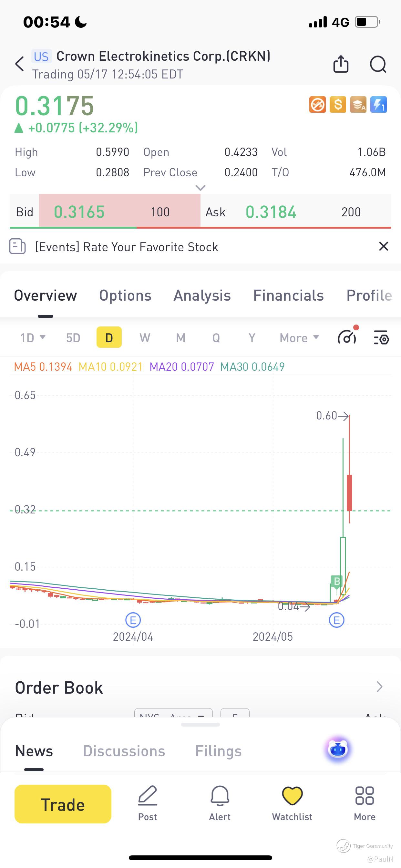Tap the Alert bell icon
The width and height of the screenshot is (401, 868).
pyautogui.click(x=220, y=796)
